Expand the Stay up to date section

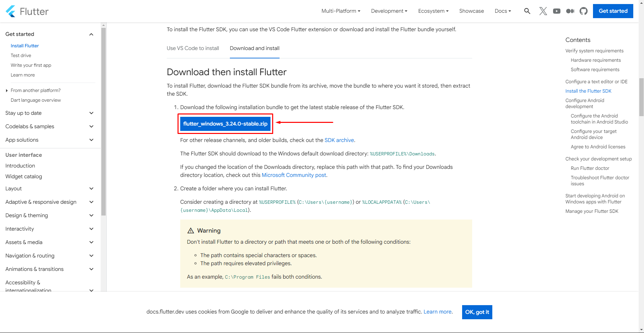tap(91, 113)
